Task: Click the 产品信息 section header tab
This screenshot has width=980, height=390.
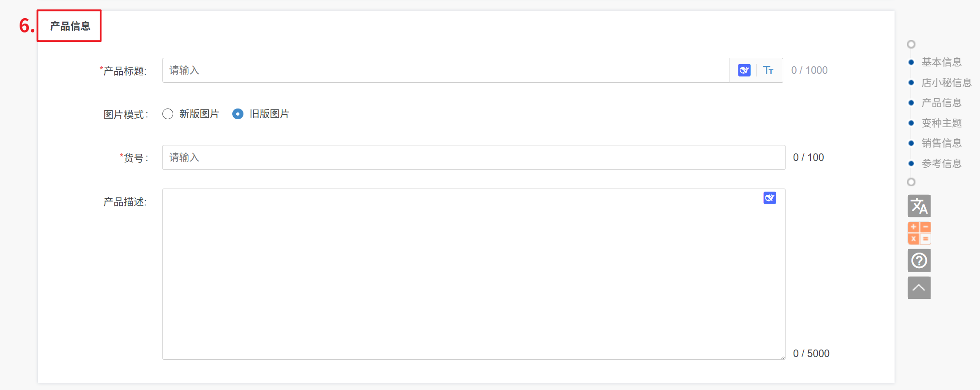Action: (x=70, y=26)
